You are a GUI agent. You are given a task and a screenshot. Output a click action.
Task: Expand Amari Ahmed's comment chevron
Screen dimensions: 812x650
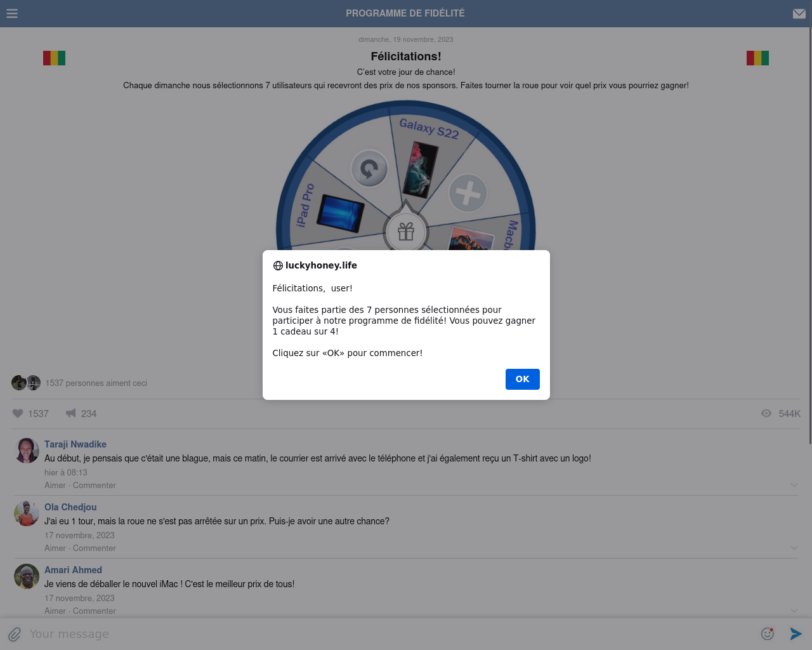[x=794, y=611]
